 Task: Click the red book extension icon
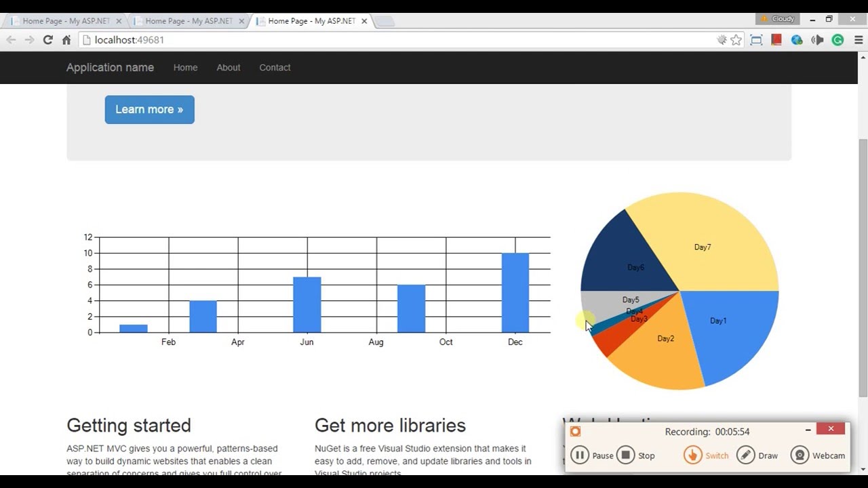click(776, 40)
